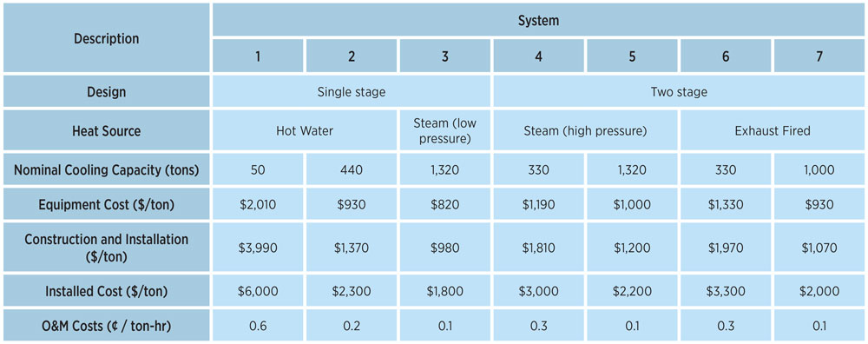
Task: Click the Steam (low pressure) cell
Action: 445,130
